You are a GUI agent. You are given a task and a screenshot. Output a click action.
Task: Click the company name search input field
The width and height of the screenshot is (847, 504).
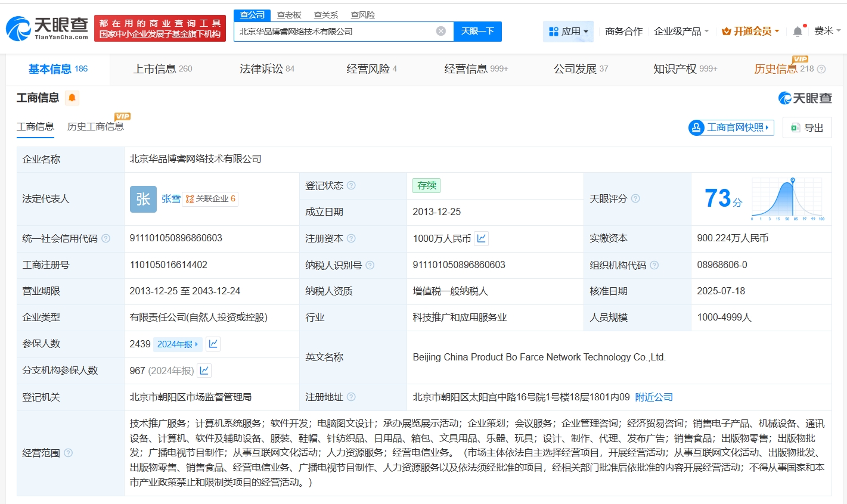(334, 31)
